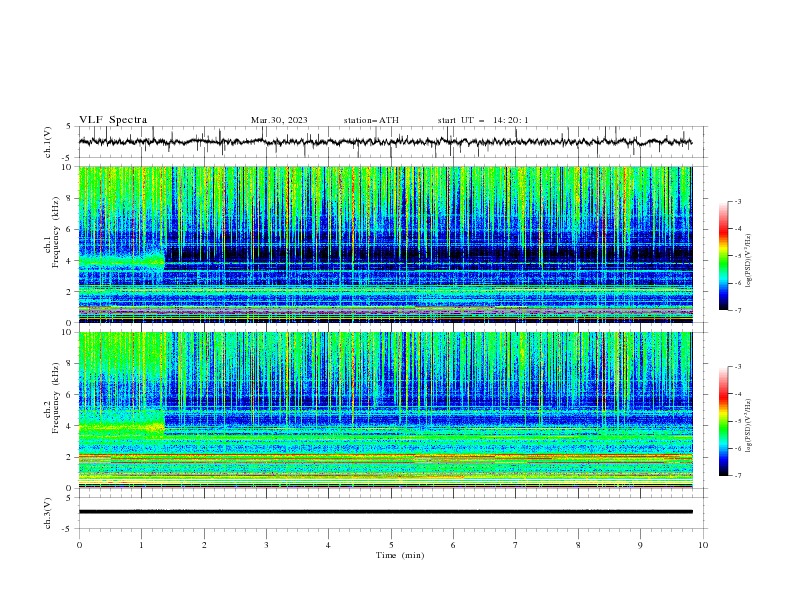Click the time axis tick label "2"
Viewport: 792px width, 612px height.
click(x=204, y=545)
